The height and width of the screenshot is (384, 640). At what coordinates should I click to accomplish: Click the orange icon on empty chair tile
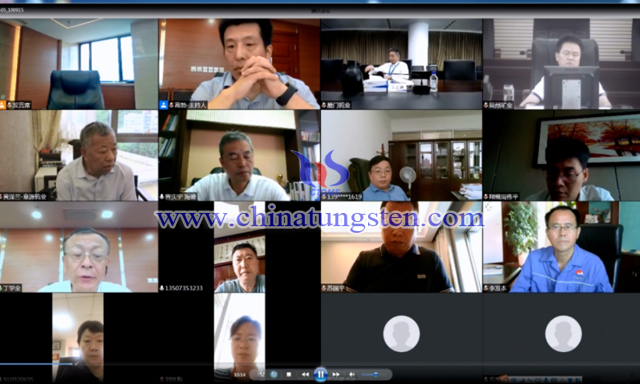[x=2, y=105]
